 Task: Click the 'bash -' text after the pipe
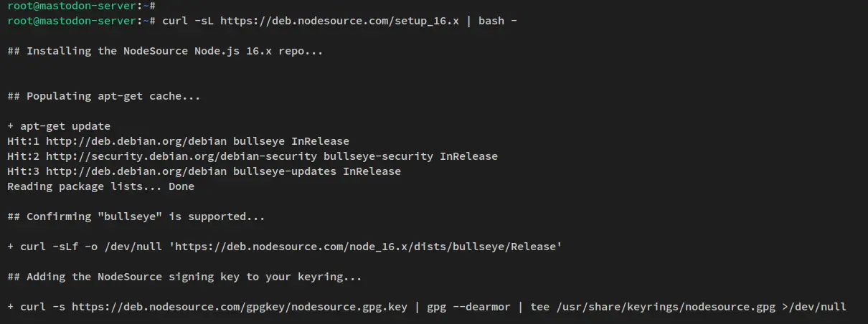coord(498,20)
